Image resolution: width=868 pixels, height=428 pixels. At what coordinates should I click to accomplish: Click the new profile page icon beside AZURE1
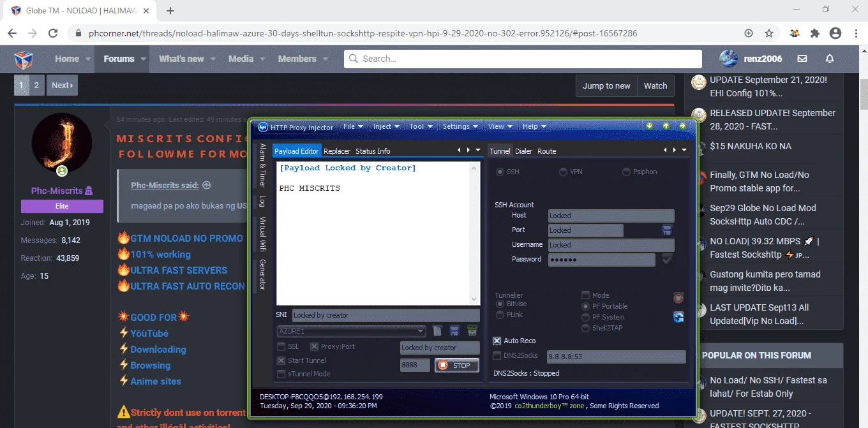point(438,330)
